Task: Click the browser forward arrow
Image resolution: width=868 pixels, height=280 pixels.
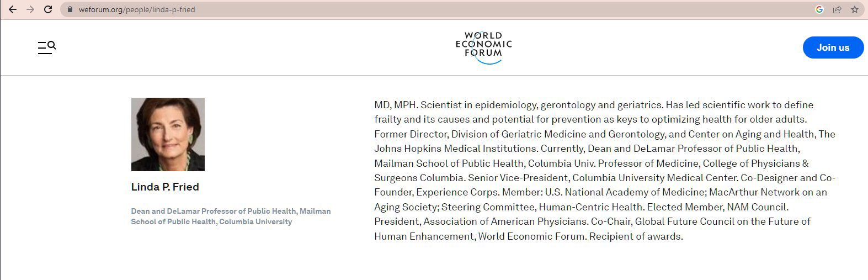Action: click(30, 9)
